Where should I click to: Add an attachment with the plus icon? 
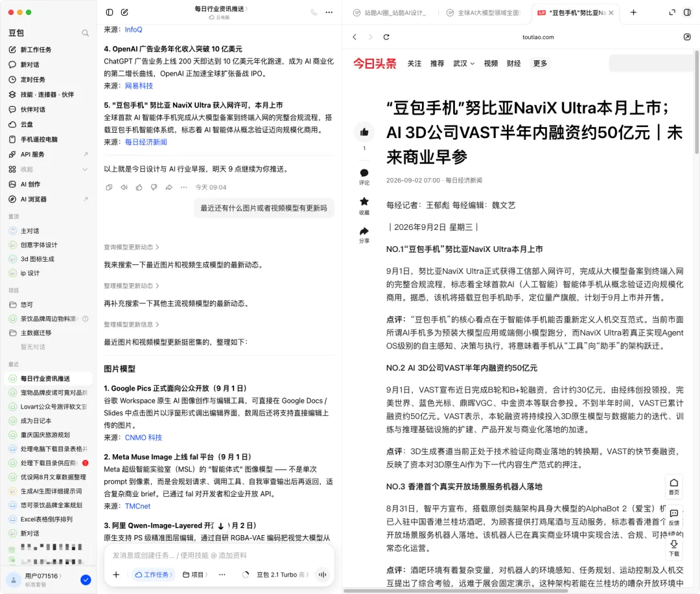116,575
